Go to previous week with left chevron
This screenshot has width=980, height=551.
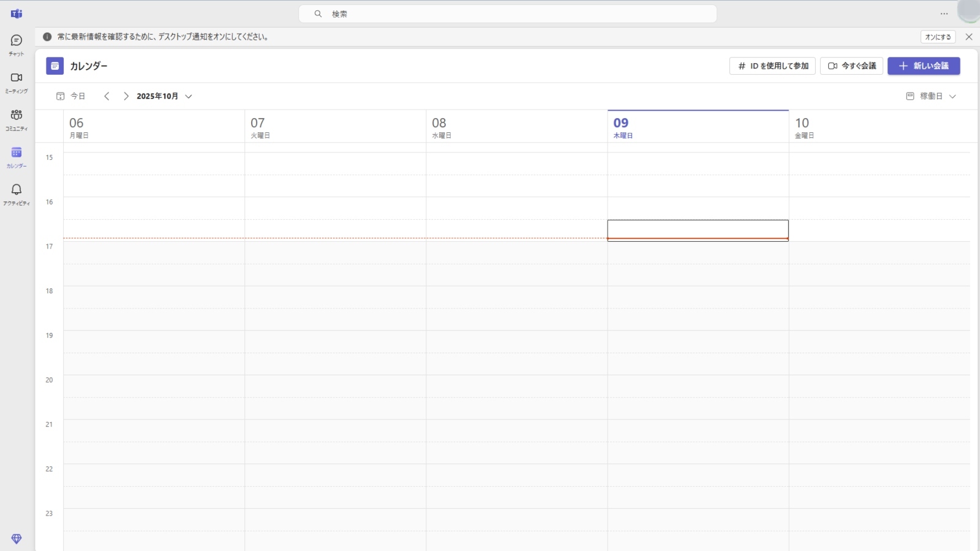click(x=107, y=96)
